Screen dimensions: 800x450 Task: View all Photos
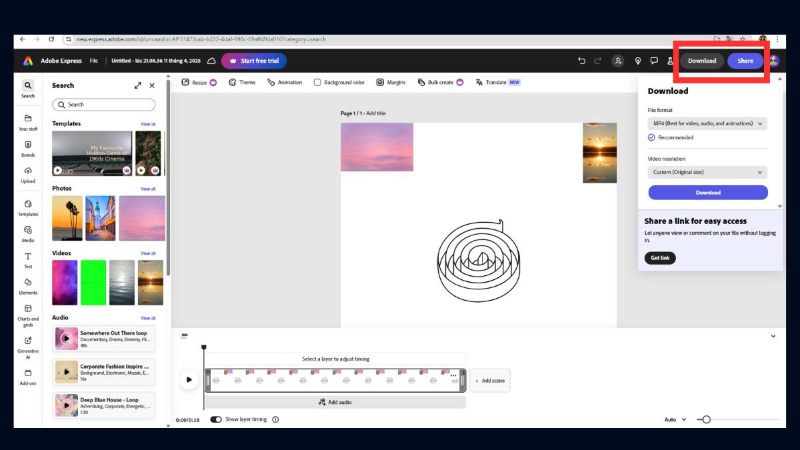pyautogui.click(x=148, y=189)
